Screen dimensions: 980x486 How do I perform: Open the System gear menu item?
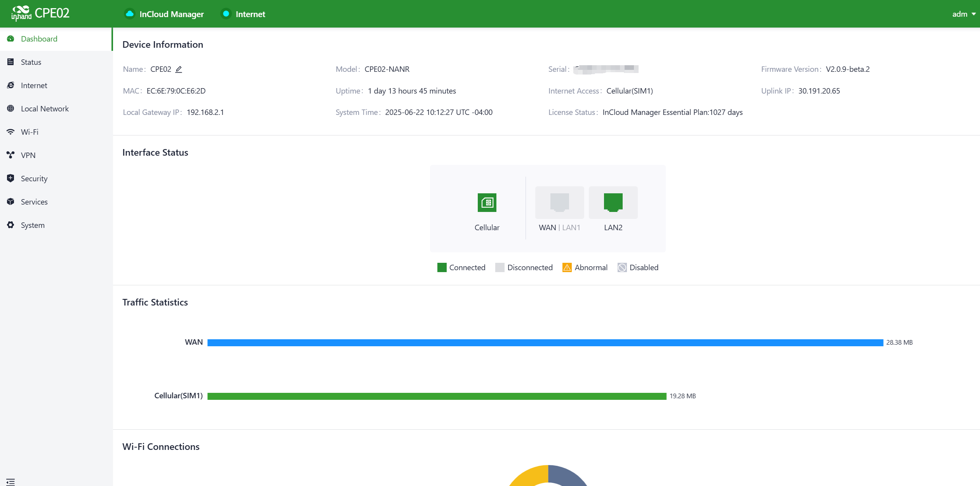(x=33, y=225)
